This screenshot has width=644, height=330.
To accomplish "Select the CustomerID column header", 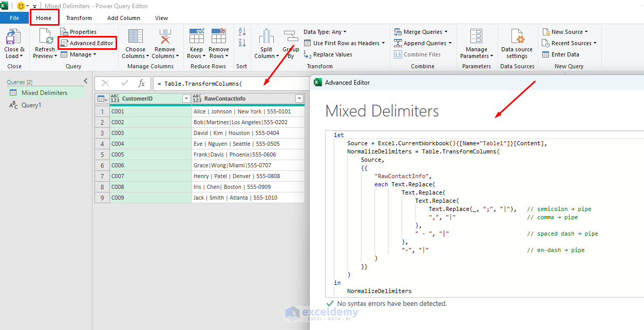I will 150,99.
